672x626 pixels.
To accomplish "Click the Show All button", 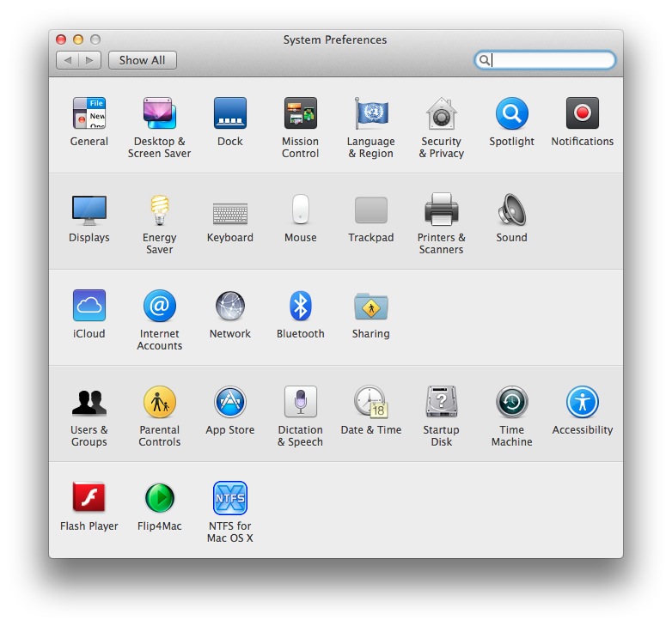I will click(x=143, y=60).
